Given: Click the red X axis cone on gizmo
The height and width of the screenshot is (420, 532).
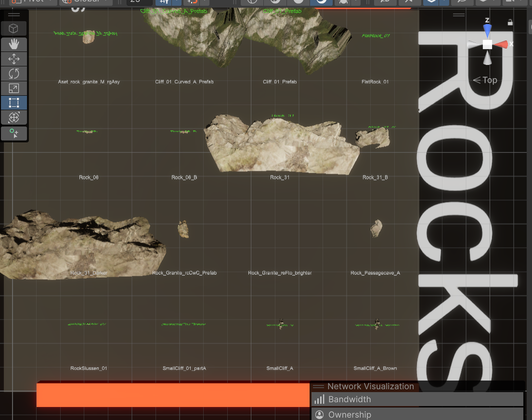Looking at the screenshot, I should (501, 44).
